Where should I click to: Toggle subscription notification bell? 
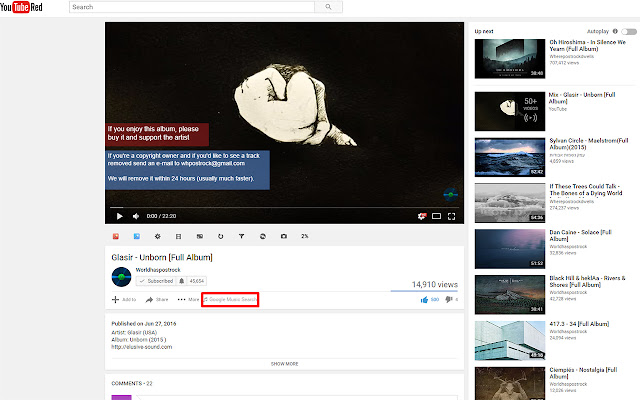pos(181,282)
